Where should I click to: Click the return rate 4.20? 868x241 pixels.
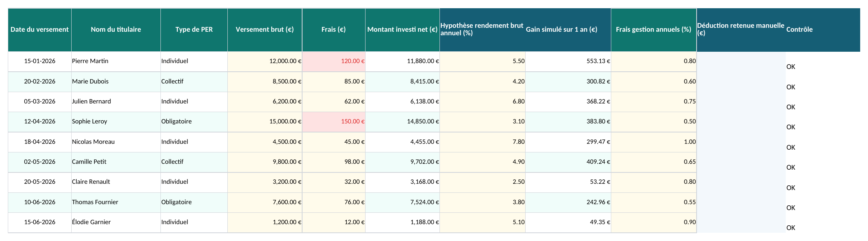pos(483,82)
